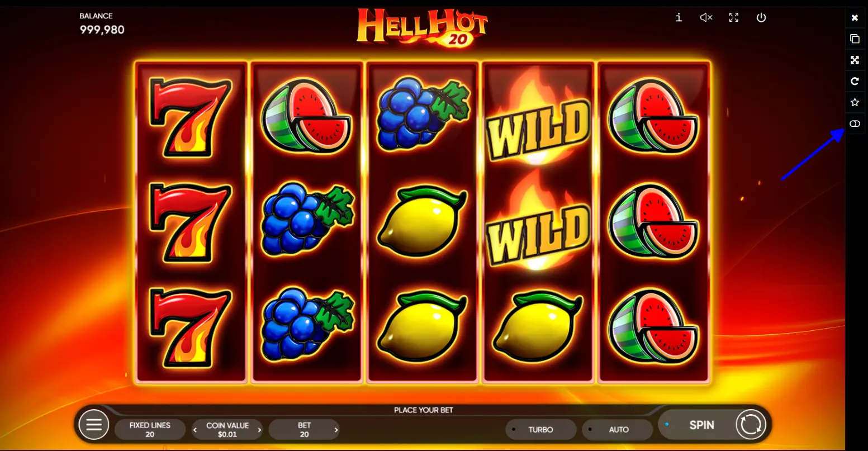Toggle the sidebar switch icon
Image resolution: width=868 pixels, height=451 pixels.
coord(855,124)
